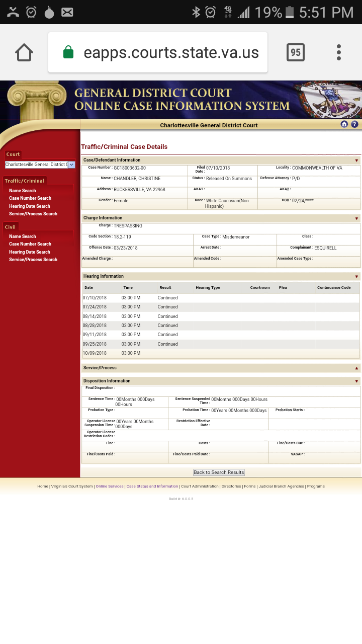Viewport: 362px width, 644px height.
Task: Open Traffic/Criminal Hearing Date Search
Action: click(30, 206)
